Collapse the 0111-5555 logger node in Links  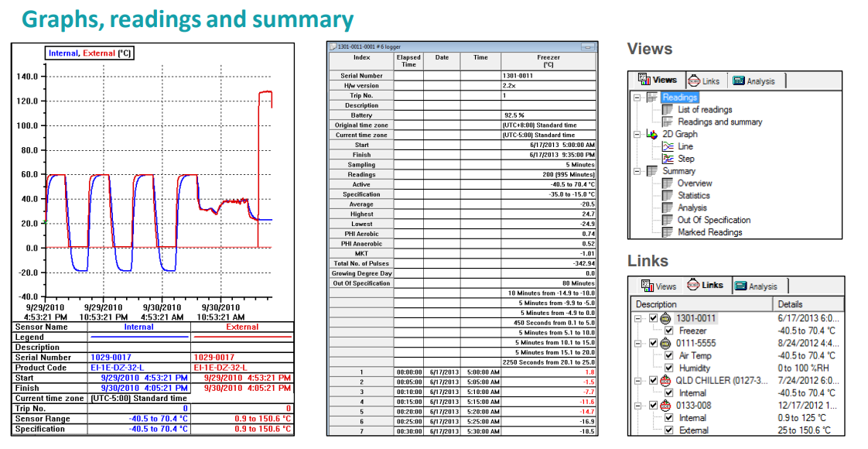pos(637,343)
